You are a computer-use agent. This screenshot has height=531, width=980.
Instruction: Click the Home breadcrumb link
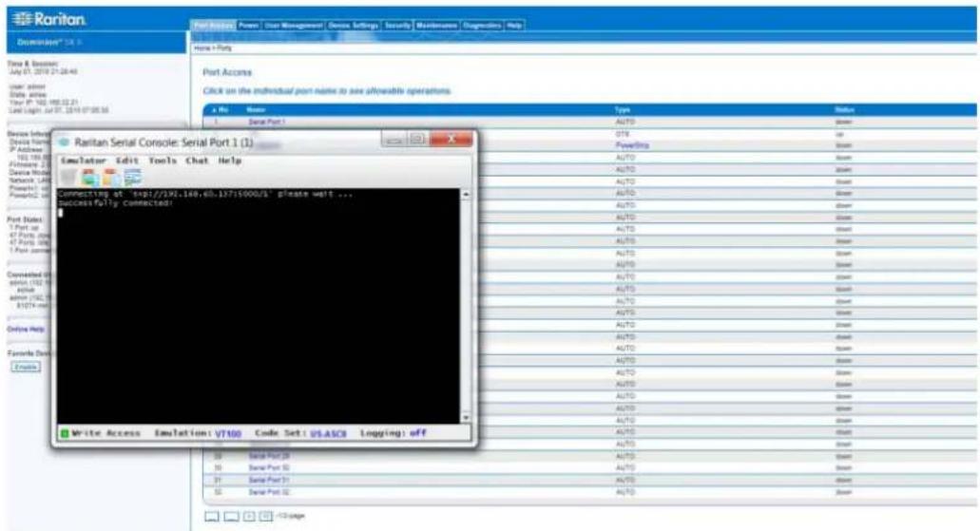[x=202, y=48]
